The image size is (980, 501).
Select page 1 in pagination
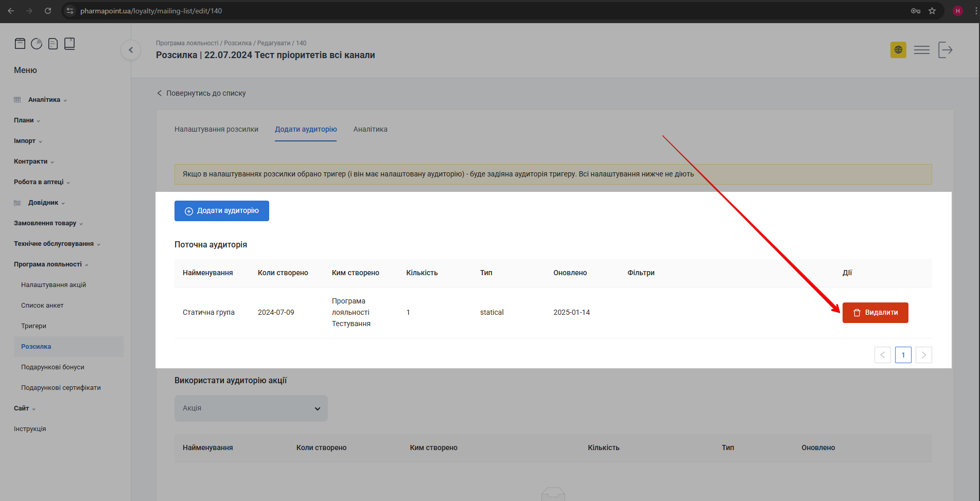coord(903,355)
